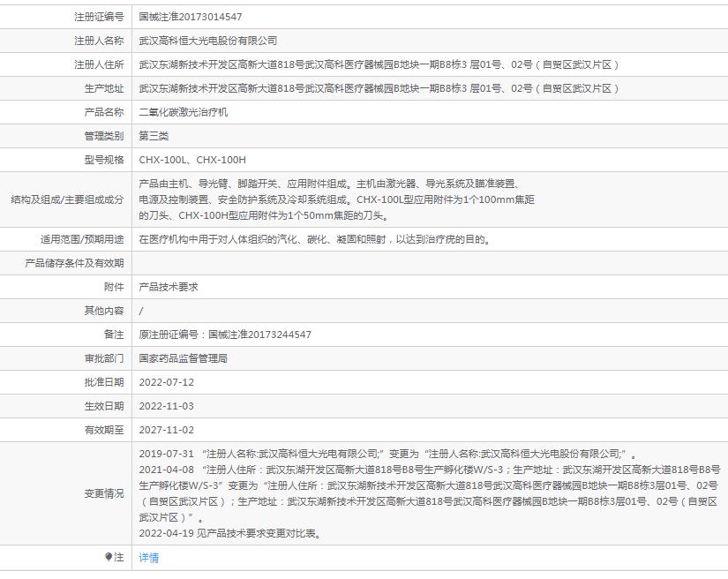728x579 pixels.
Task: Click the 注册人住所 label
Action: point(99,64)
